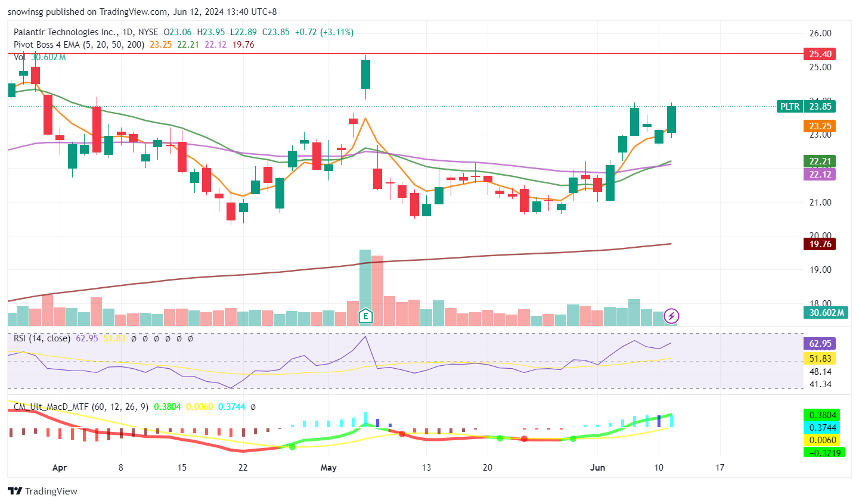Viewport: 859px width, 504px height.
Task: Click the low value L22.89
Action: [x=243, y=32]
